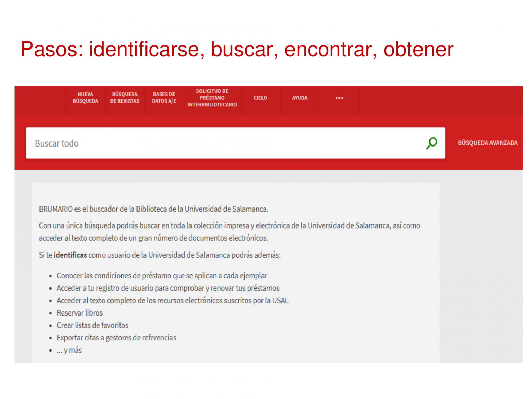Viewport: 532px width, 399px height.
Task: Switch to Búsqueda Avanzada
Action: (x=487, y=143)
